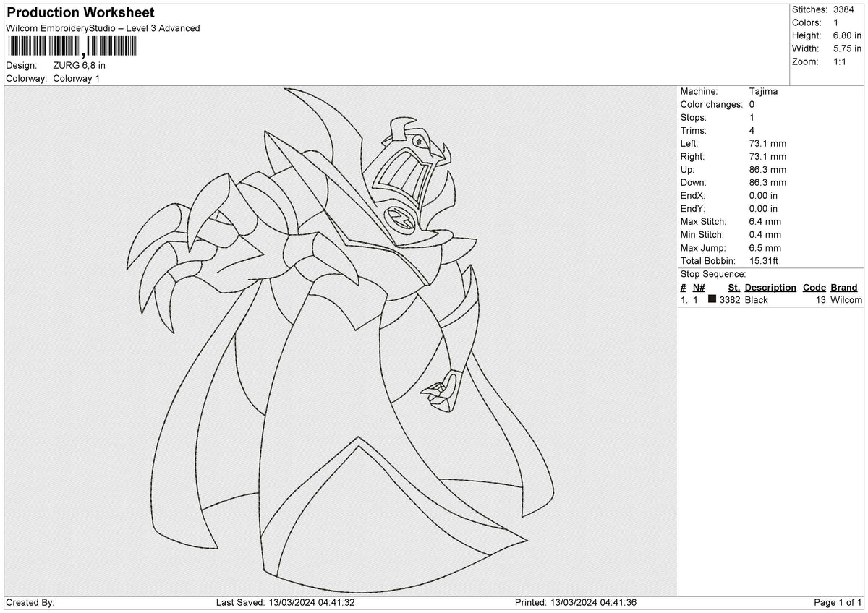Click the 'Color changes:' label

[x=712, y=104]
